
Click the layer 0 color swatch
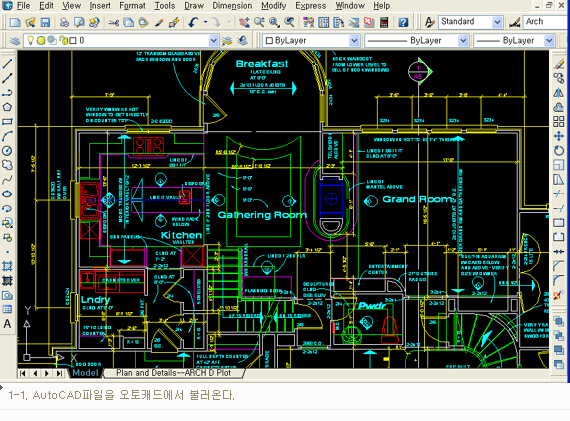(73, 40)
